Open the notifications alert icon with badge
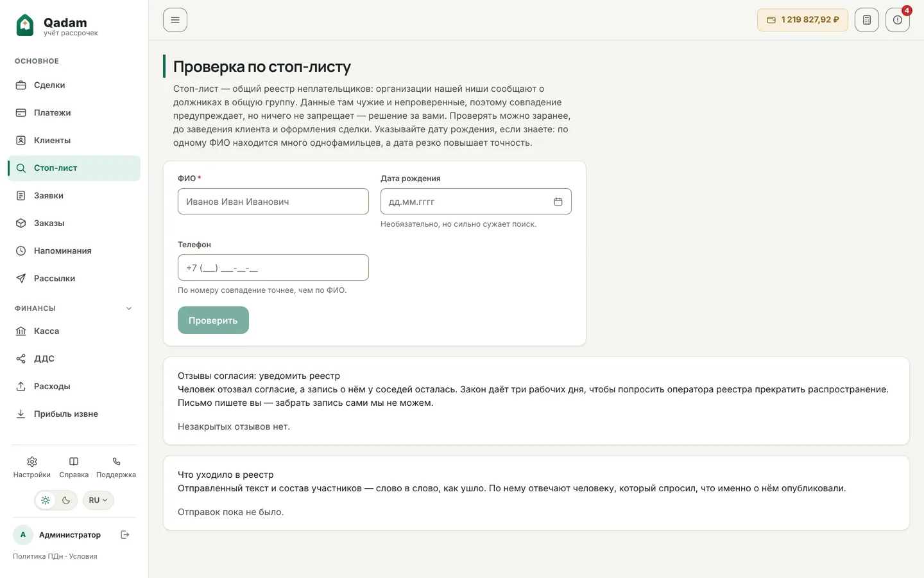Viewport: 924px width, 578px height. [898, 20]
